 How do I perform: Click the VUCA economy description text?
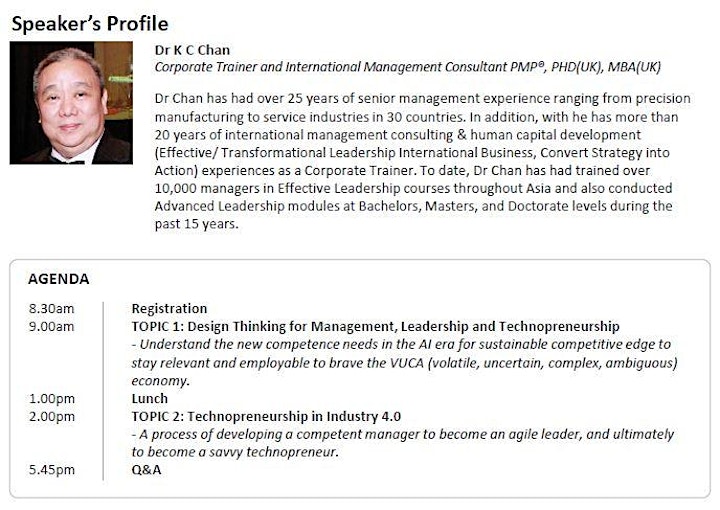click(405, 363)
